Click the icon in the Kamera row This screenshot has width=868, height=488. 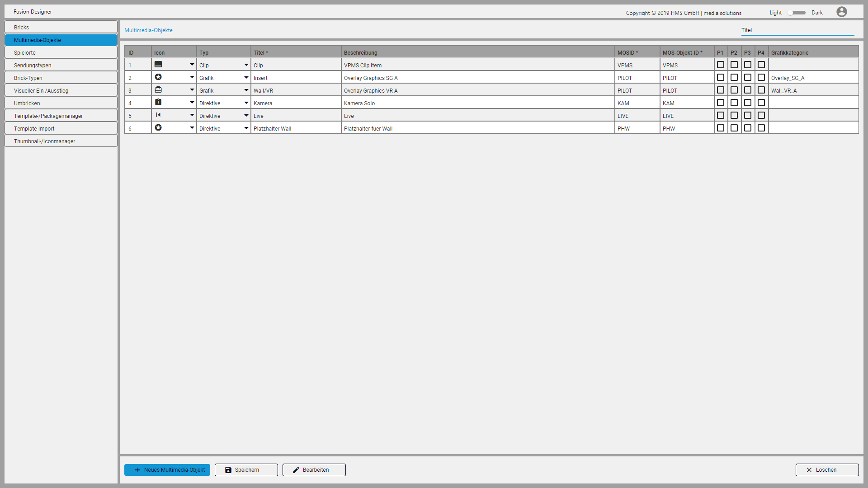coord(158,103)
